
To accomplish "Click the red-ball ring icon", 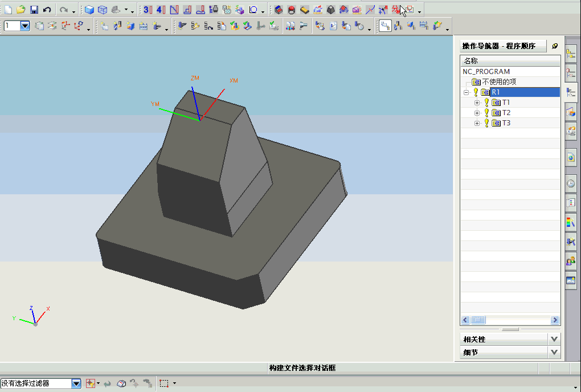I will click(x=292, y=10).
